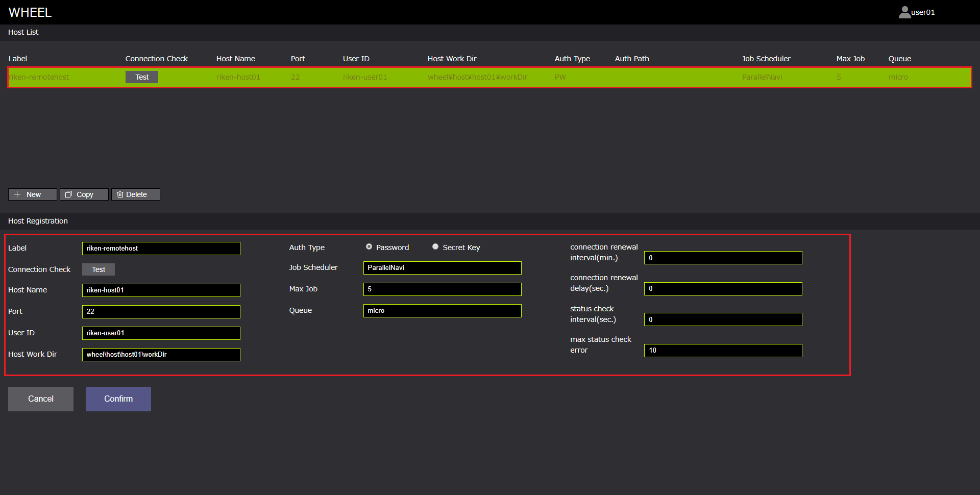Edit the User ID field
Viewport: 980px width, 495px height.
point(161,333)
